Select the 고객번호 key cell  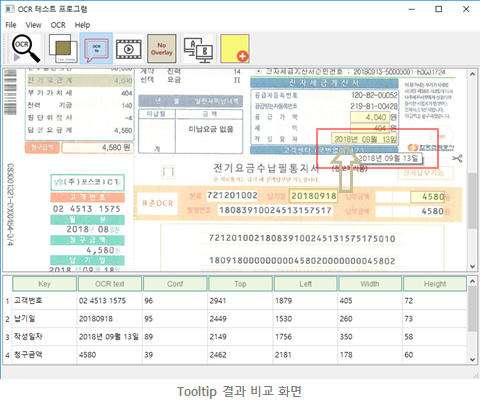pyautogui.click(x=44, y=301)
